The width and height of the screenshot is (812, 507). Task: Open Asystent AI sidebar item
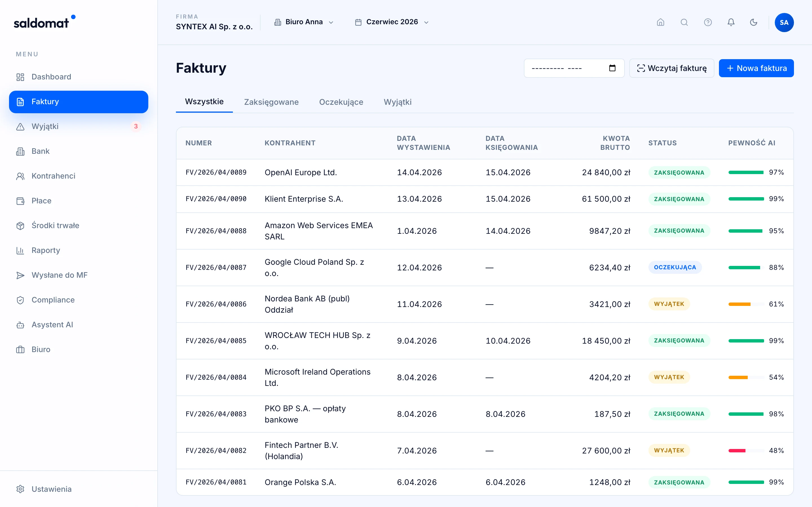[78, 324]
